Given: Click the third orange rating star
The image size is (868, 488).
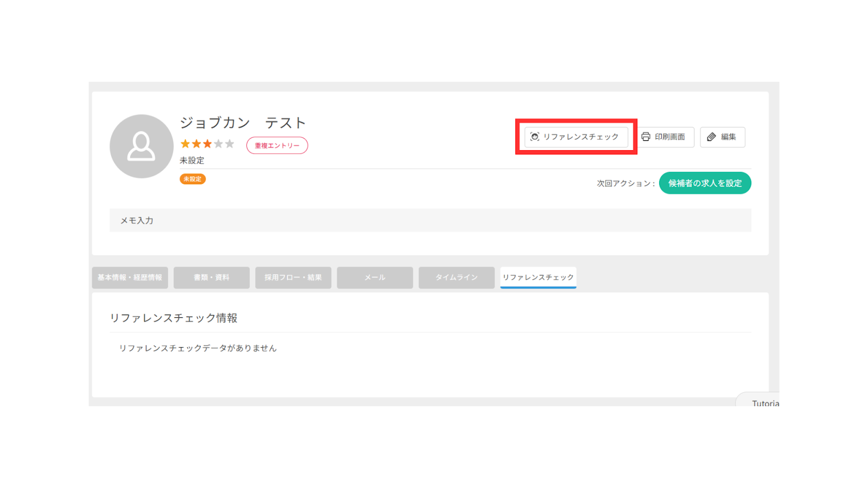Looking at the screenshot, I should [207, 144].
